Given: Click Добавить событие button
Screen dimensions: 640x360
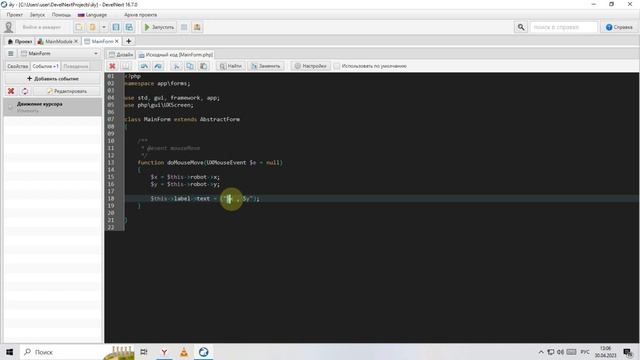Looking at the screenshot, I should click(x=53, y=78).
